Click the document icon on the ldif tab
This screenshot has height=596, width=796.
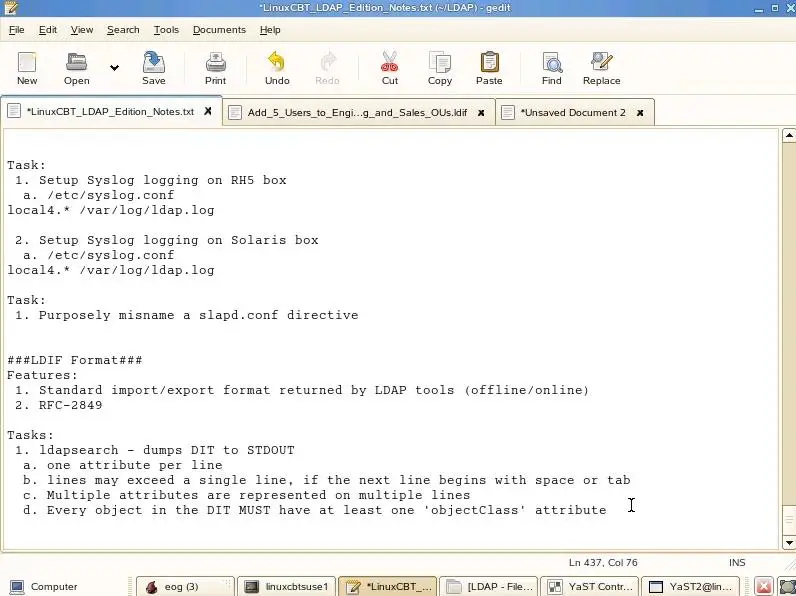coord(235,113)
